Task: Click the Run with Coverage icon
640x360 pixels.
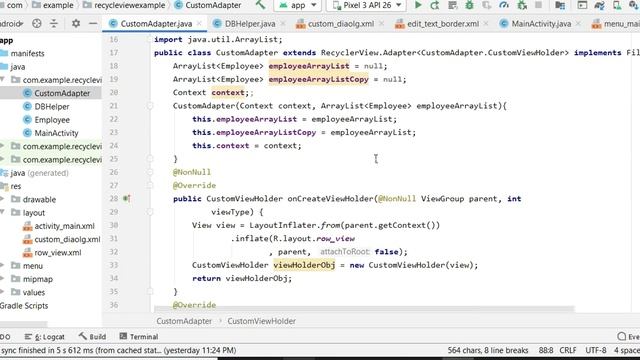Action: tap(487, 5)
